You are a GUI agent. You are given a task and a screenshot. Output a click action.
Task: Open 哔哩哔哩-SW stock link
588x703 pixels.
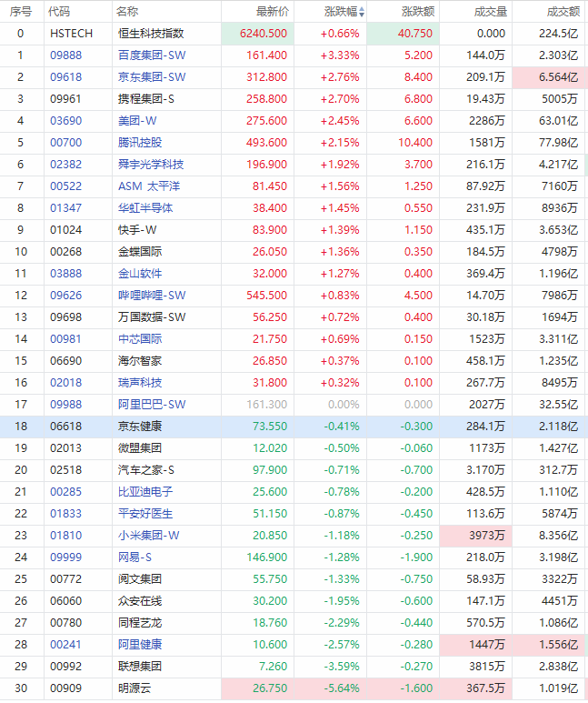[152, 296]
